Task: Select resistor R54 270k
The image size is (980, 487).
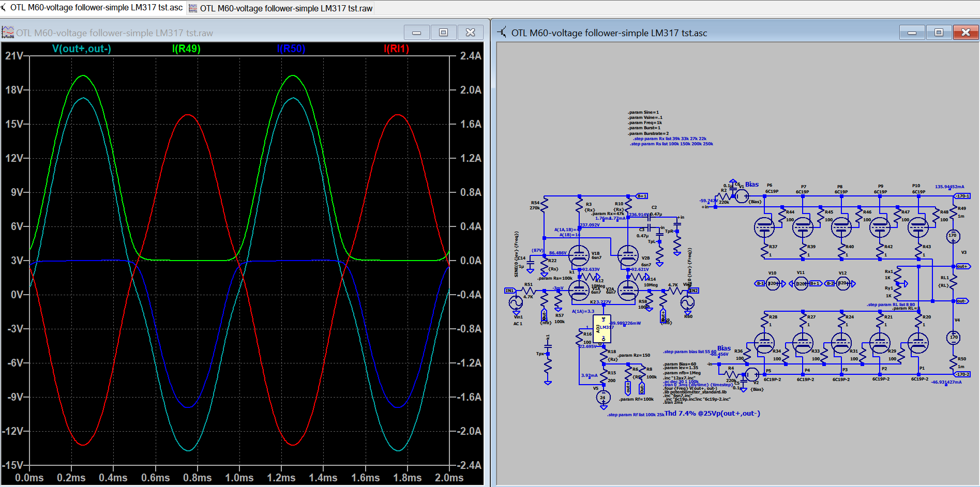Action: click(x=544, y=205)
